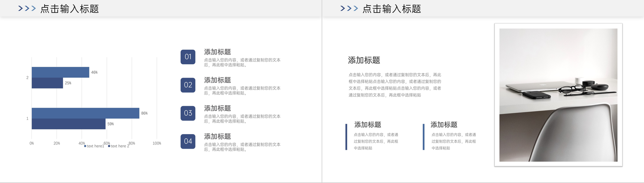Click the 01 numbered badge
Viewport: 644px width, 183px height.
pyautogui.click(x=188, y=57)
